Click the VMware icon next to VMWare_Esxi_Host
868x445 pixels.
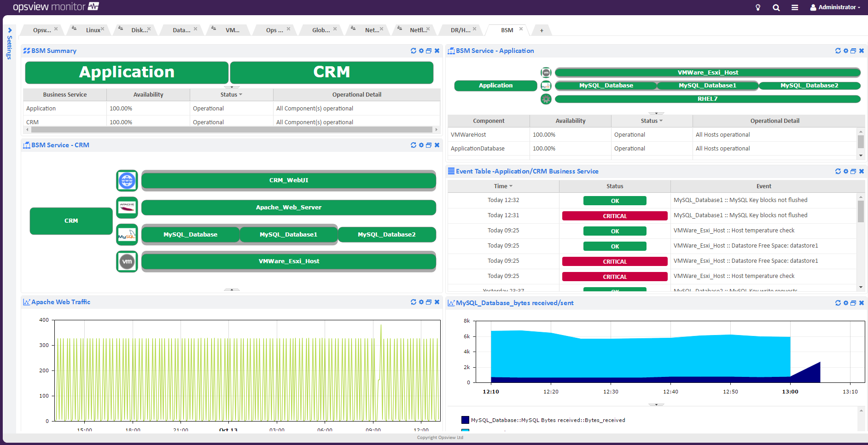point(127,261)
